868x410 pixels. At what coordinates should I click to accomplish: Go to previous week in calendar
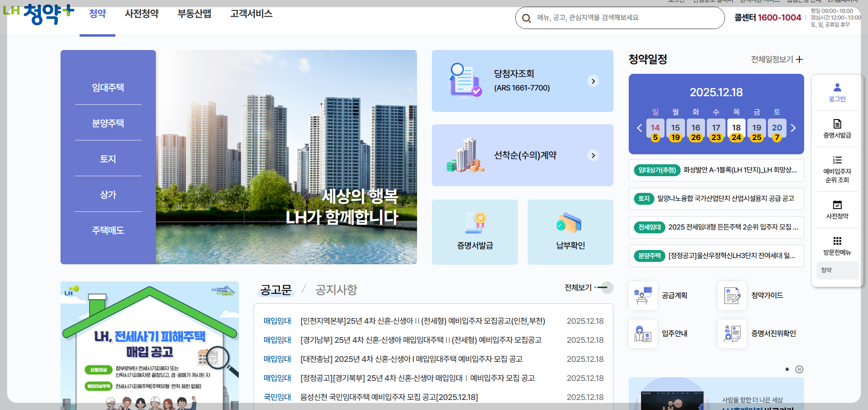pos(640,128)
